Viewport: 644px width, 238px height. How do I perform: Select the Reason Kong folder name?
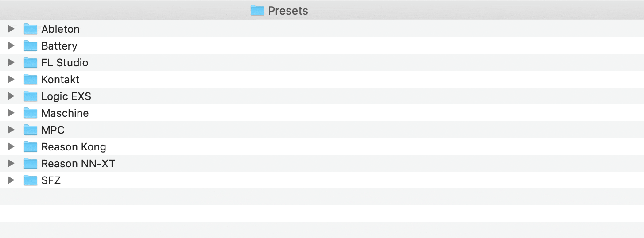pos(74,147)
